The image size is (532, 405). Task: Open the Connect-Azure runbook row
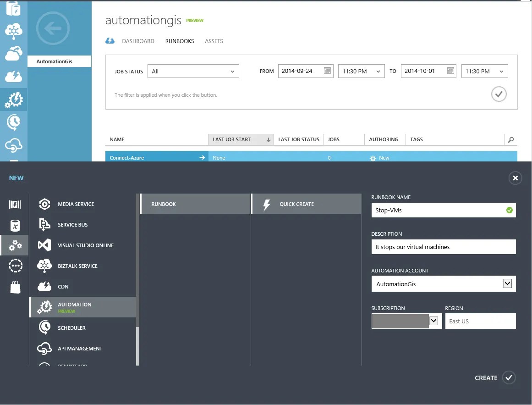pyautogui.click(x=311, y=156)
